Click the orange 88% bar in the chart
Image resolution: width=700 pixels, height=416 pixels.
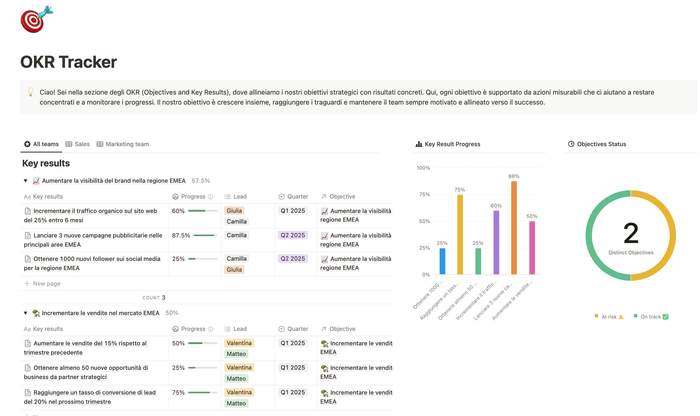[x=514, y=227]
